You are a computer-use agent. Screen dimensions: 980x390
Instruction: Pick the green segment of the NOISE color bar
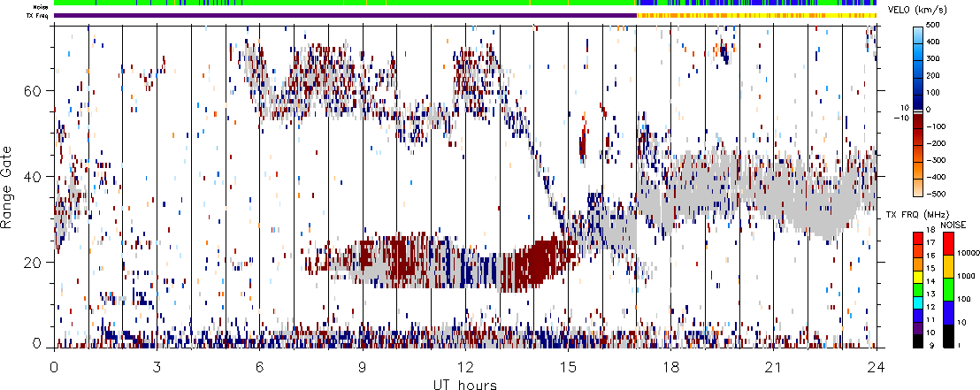(947, 289)
